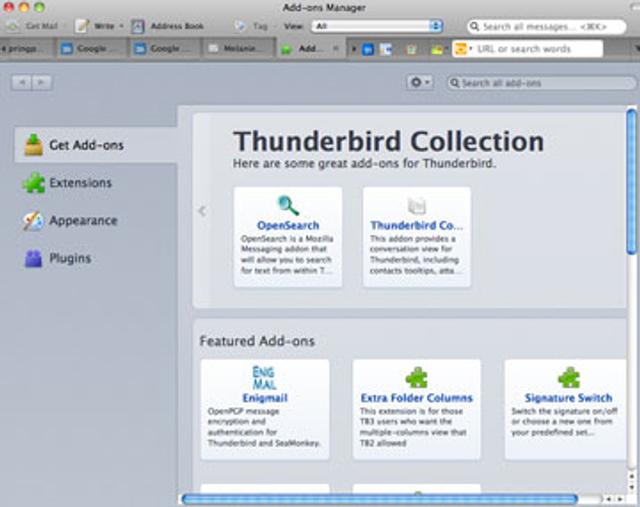The height and width of the screenshot is (507, 640).
Task: Click the yellow folder icon in the tab bar
Action: click(x=437, y=50)
